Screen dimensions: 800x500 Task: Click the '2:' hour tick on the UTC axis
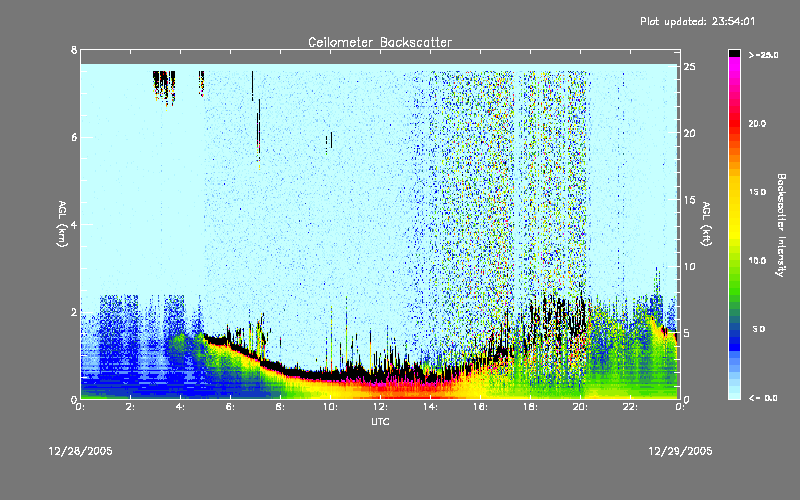tap(131, 407)
